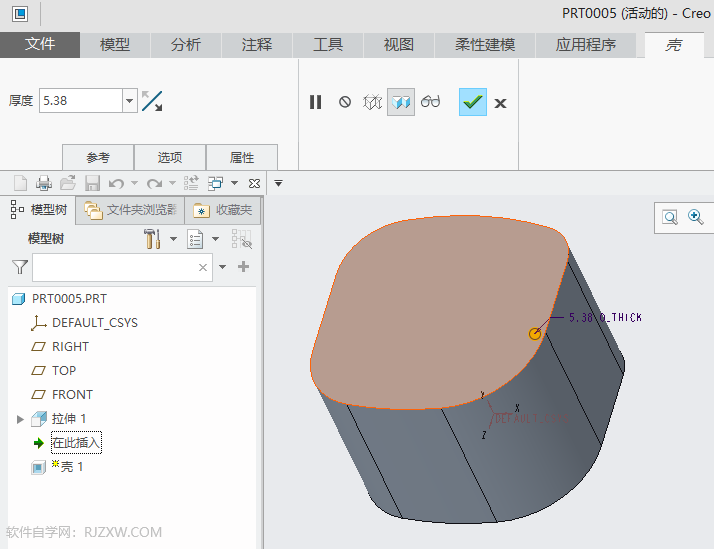Pause the shell tool
Viewport: 714px width, 549px height.
coord(316,102)
